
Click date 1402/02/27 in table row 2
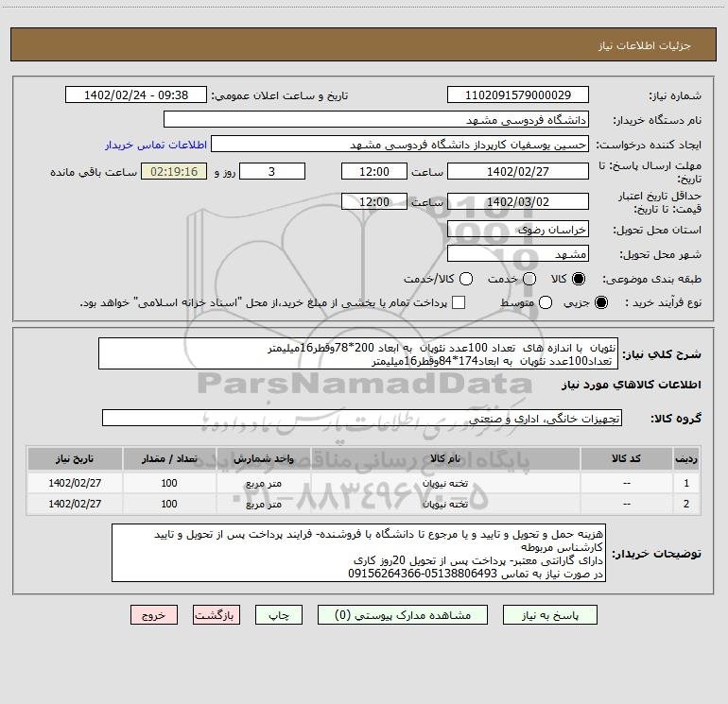(x=75, y=504)
